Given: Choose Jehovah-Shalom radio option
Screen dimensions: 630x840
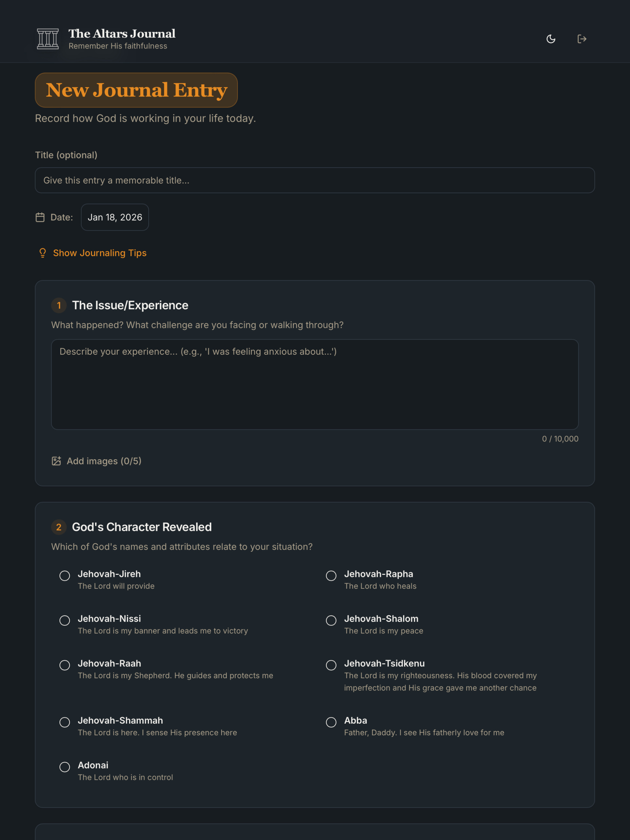Looking at the screenshot, I should 331,621.
